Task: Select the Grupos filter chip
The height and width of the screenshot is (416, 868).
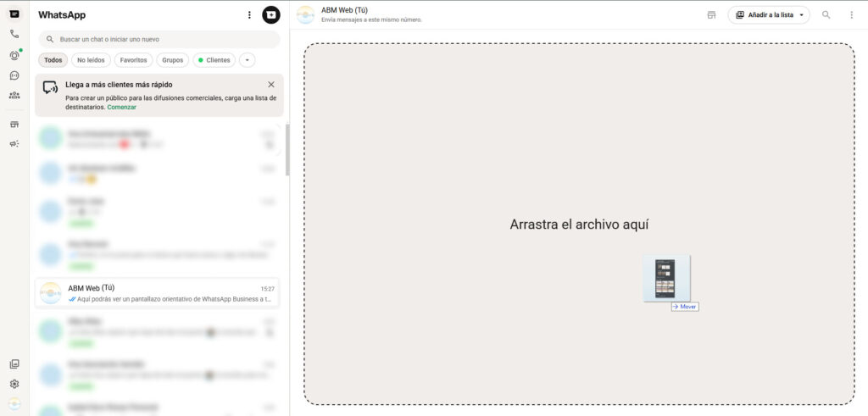Action: [x=173, y=60]
